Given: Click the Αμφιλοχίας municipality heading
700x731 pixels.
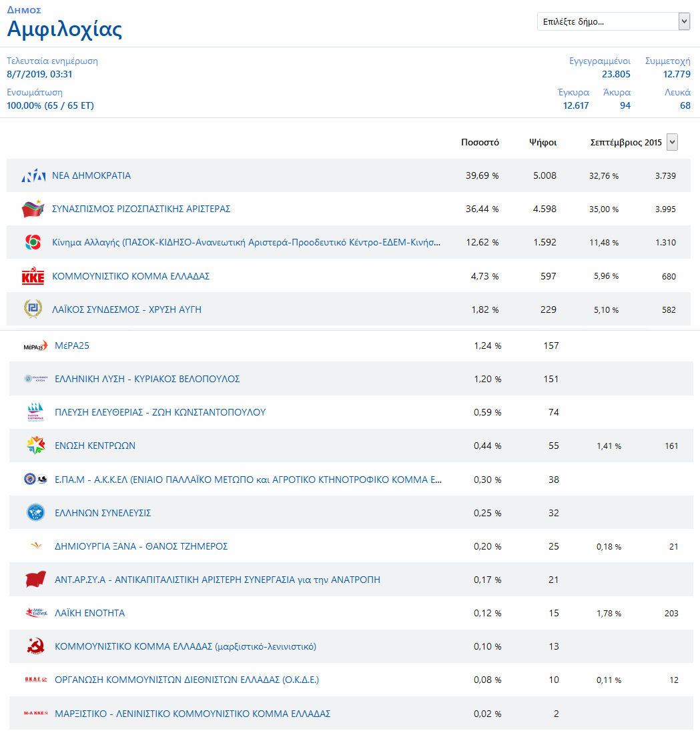Looking at the screenshot, I should coord(65,29).
